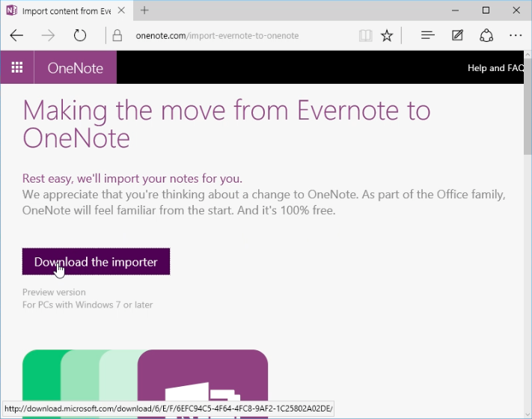The height and width of the screenshot is (419, 532).
Task: Click 'Rest easy, we'll import your notes' text
Action: [x=132, y=179]
